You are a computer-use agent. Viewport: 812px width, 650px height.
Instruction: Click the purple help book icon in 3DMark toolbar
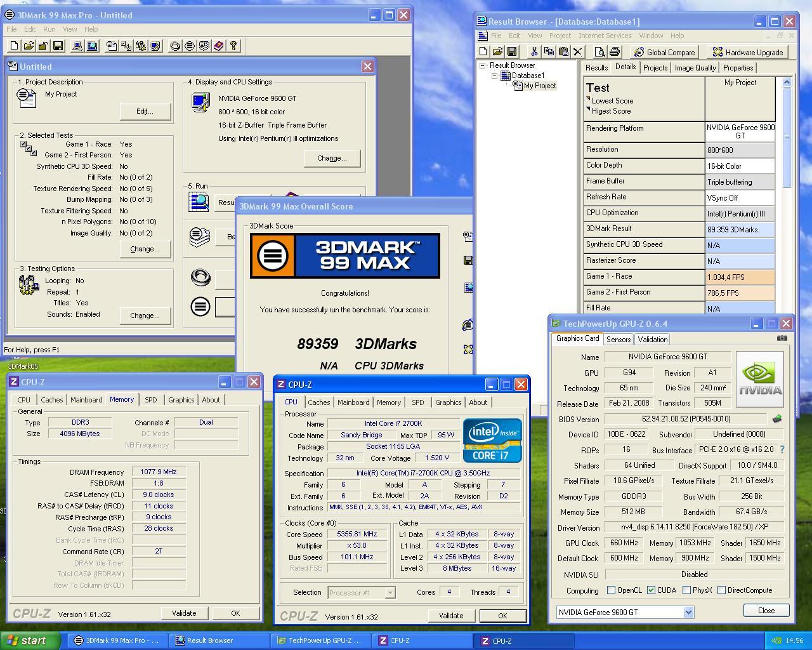(x=219, y=46)
